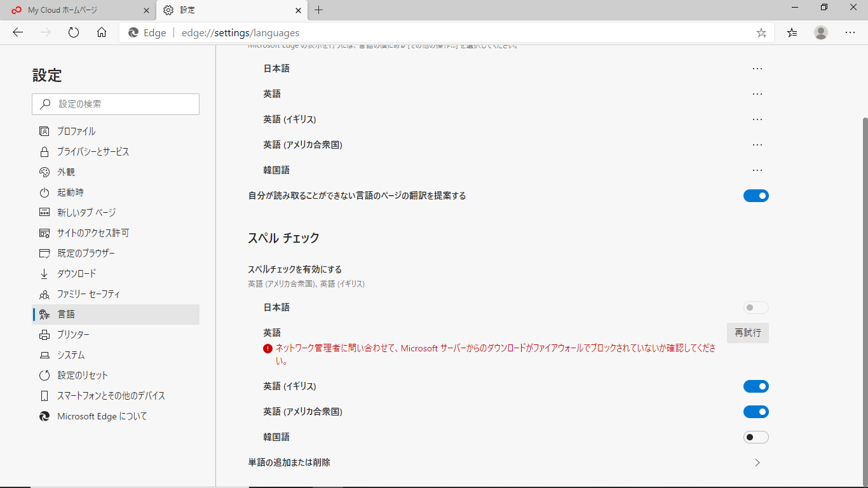This screenshot has height=488, width=868.
Task: Click the 設定 gear icon on the tab
Action: tap(168, 10)
